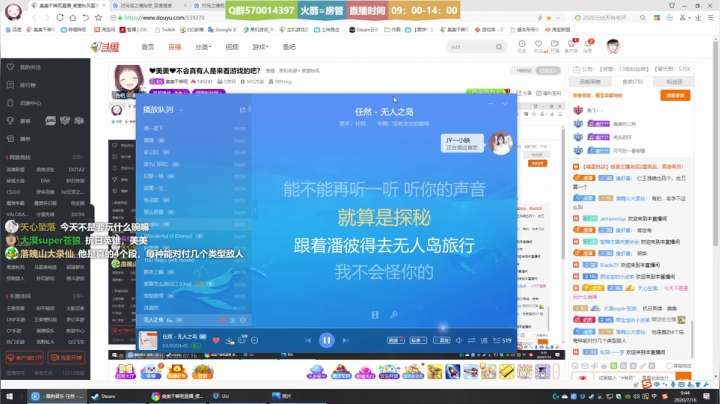Switch to the 百度搜索 browser tab
The image size is (720, 404).
151,6
